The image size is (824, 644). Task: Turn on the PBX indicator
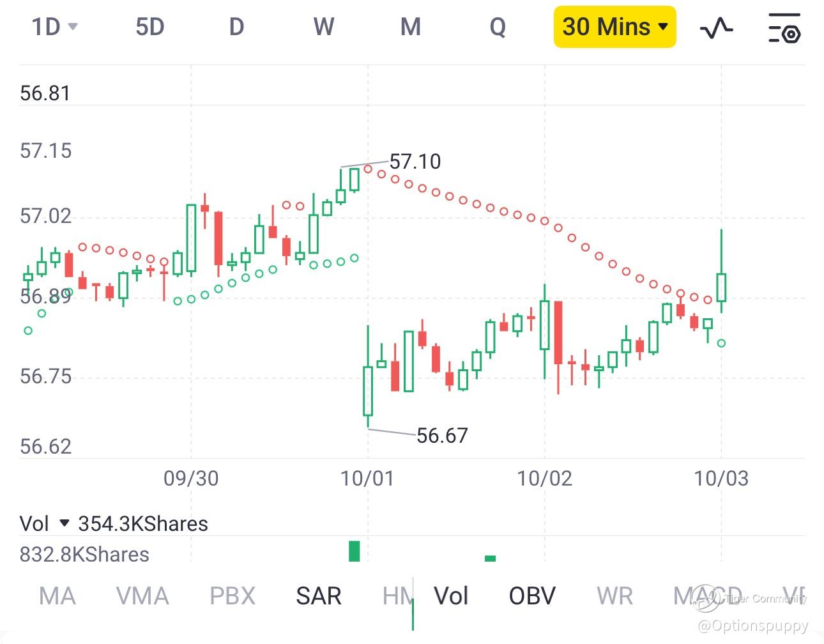[x=233, y=596]
